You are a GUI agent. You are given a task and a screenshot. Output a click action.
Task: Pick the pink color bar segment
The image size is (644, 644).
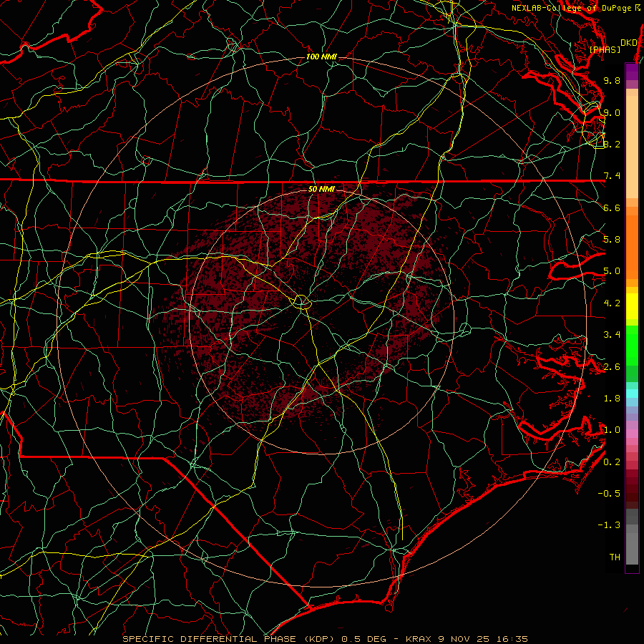coord(632,434)
